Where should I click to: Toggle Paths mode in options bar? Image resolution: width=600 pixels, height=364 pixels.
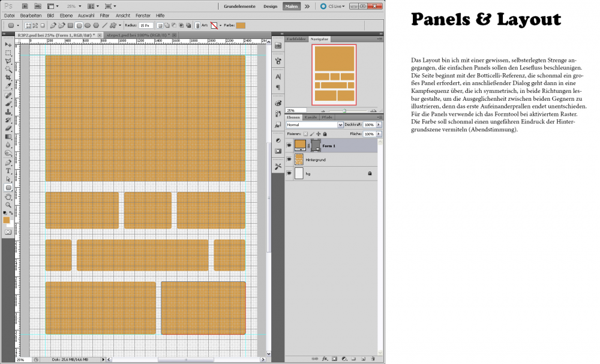[x=35, y=26]
